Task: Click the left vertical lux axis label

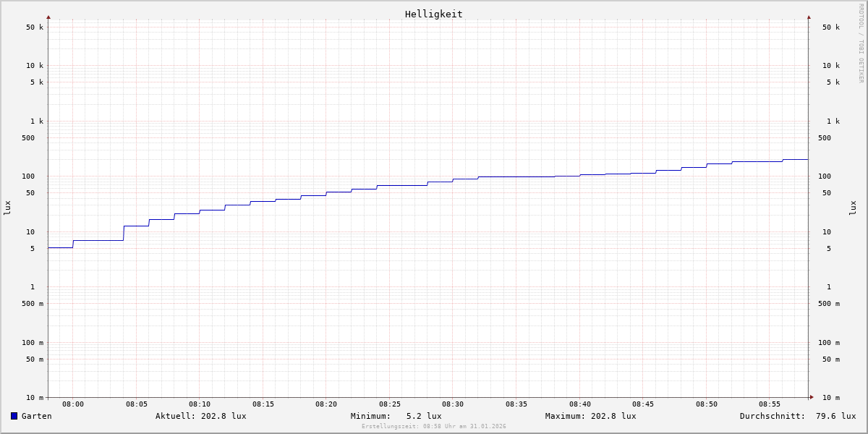Action: pos(7,208)
